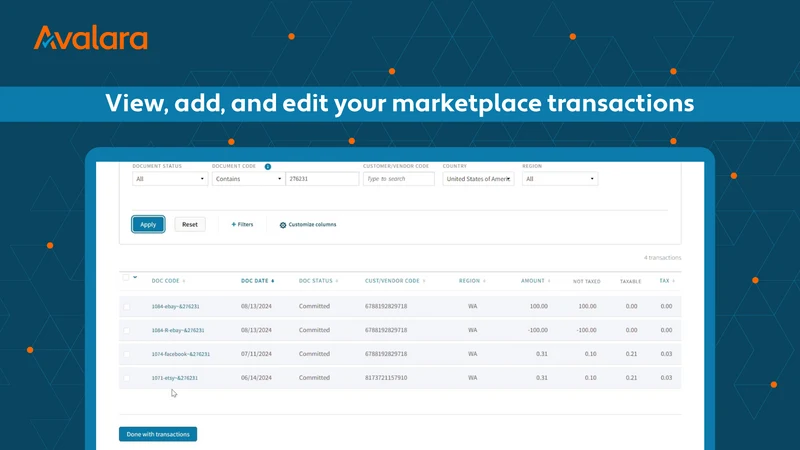Select checkbox for 1084-R-ebay-&276231 row

127,331
